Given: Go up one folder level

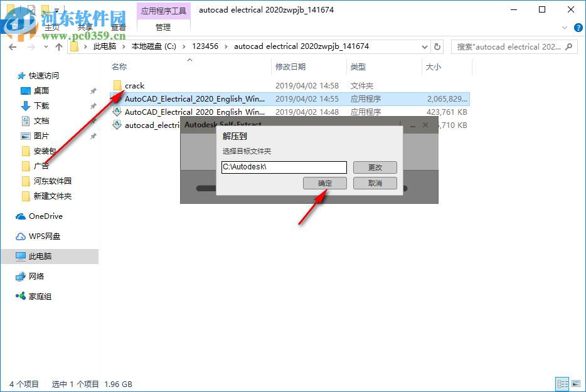Looking at the screenshot, I should pyautogui.click(x=58, y=46).
